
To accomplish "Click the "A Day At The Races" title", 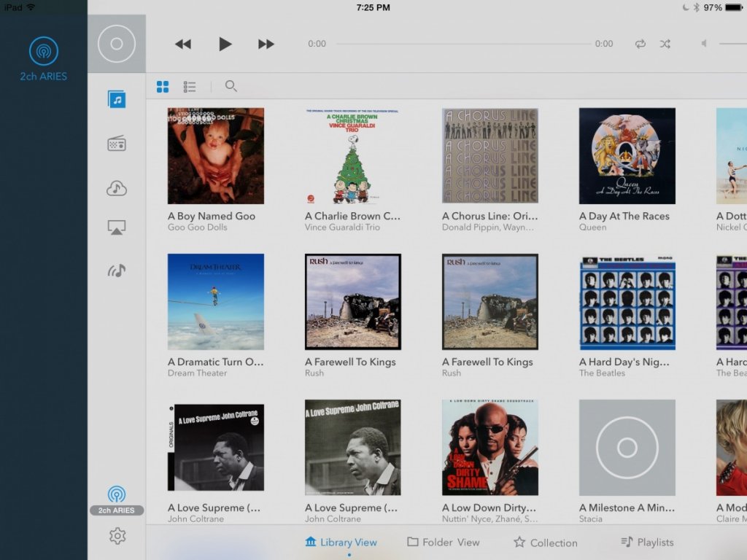I will (x=624, y=216).
